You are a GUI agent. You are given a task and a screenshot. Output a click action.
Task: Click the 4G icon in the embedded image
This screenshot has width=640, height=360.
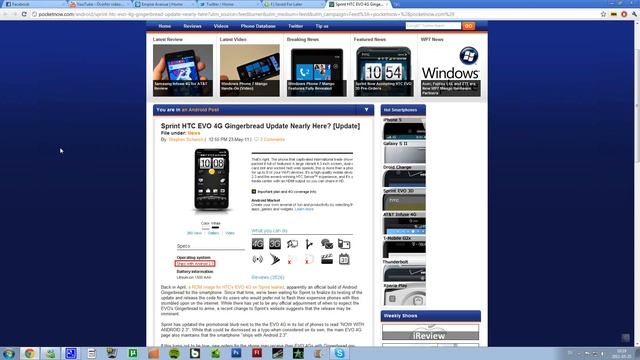click(258, 244)
